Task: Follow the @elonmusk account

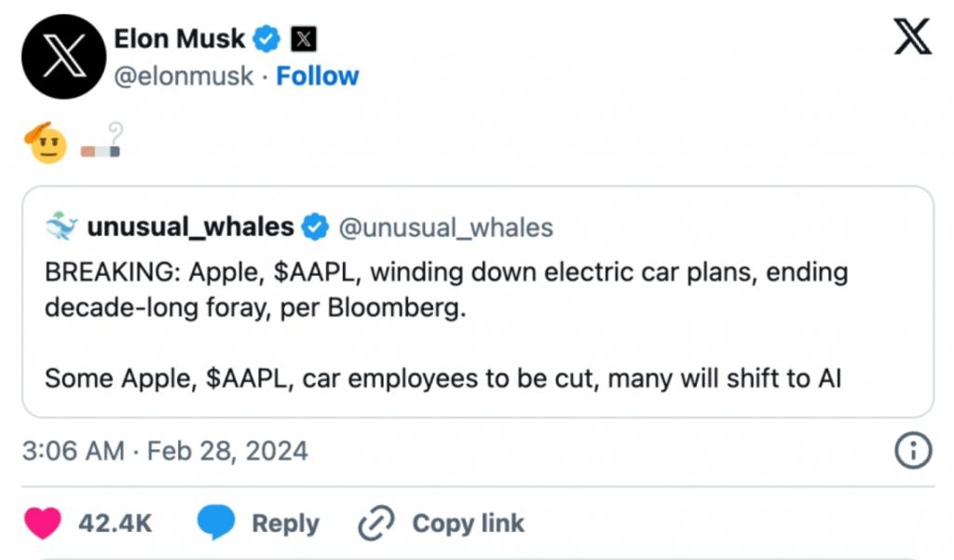Action: click(318, 76)
